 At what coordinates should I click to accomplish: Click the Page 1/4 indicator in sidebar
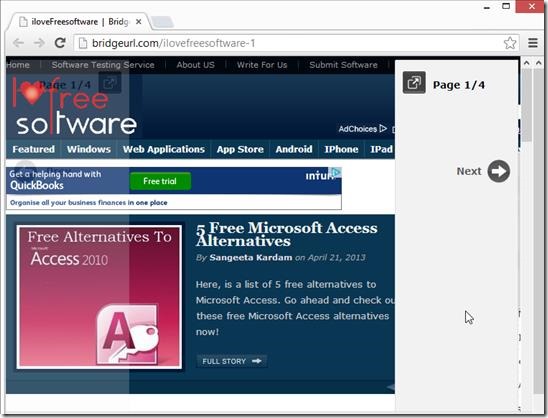459,85
